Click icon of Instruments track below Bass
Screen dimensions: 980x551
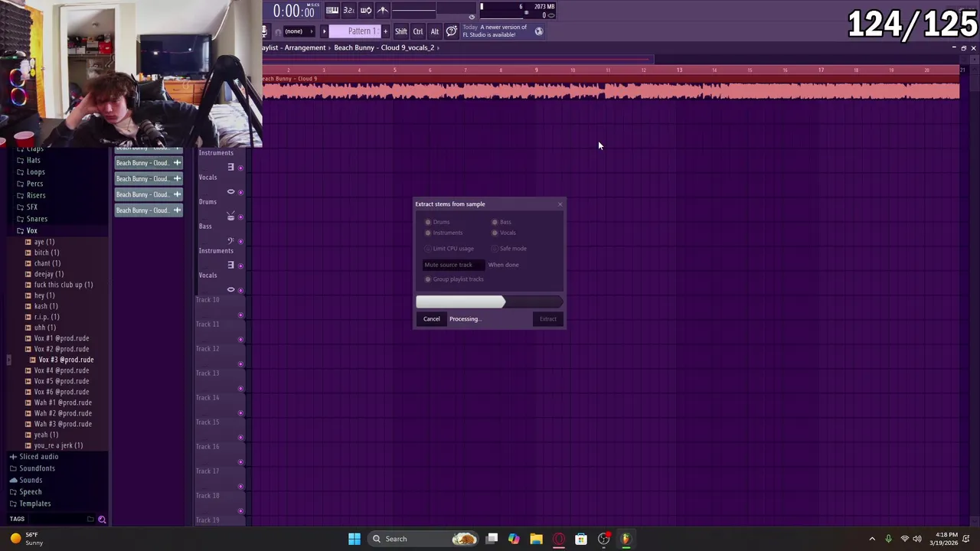point(230,265)
